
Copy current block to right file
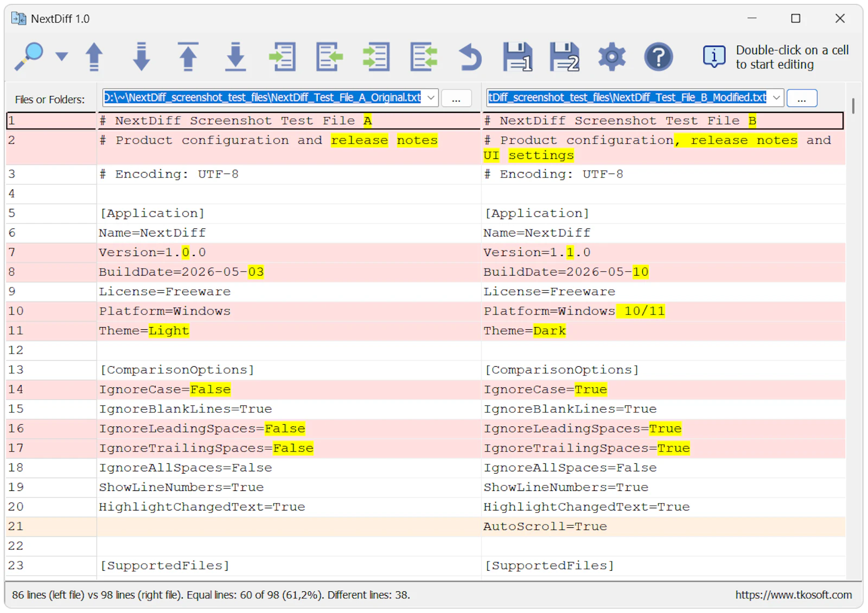(283, 56)
